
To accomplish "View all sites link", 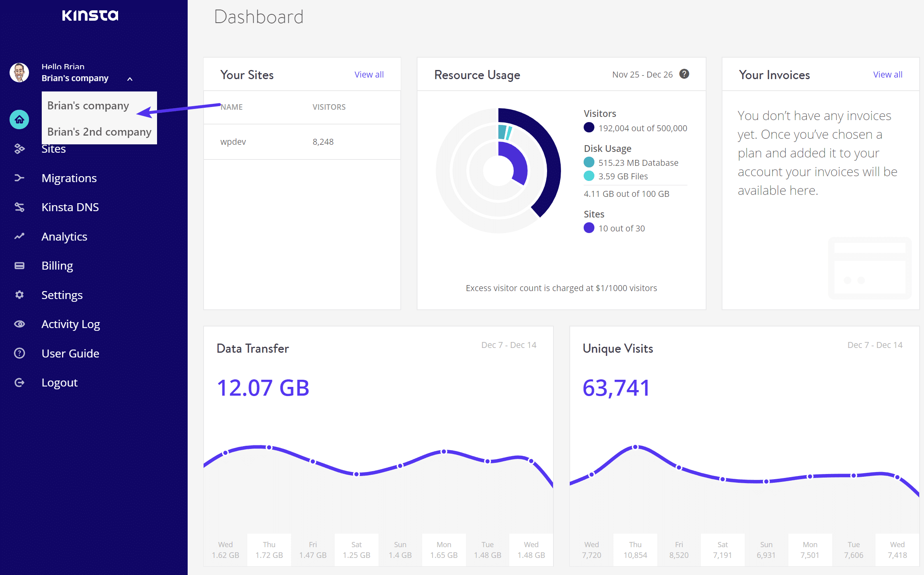I will (369, 75).
